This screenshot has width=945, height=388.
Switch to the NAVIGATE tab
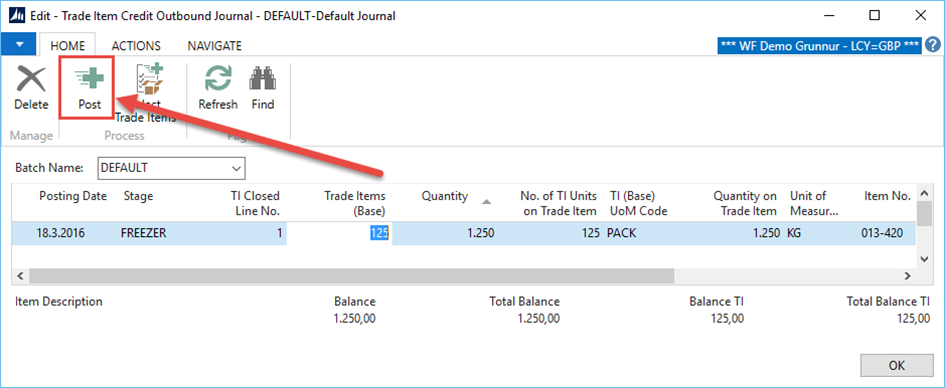tap(215, 46)
